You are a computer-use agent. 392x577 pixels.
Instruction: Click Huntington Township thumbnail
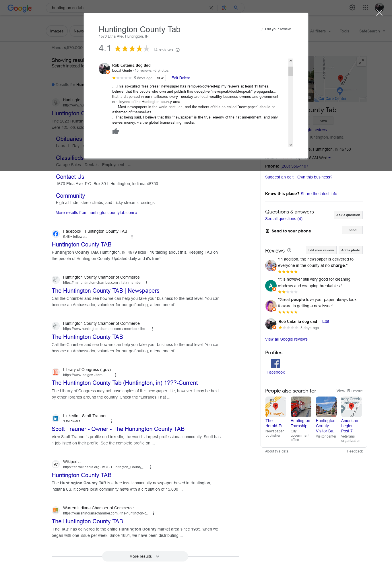(x=301, y=407)
